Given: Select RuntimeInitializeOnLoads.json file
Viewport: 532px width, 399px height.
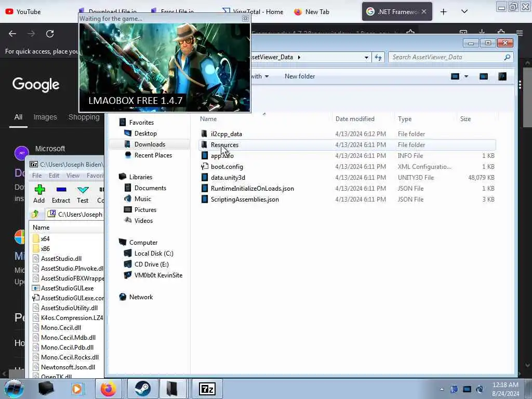Looking at the screenshot, I should (252, 189).
